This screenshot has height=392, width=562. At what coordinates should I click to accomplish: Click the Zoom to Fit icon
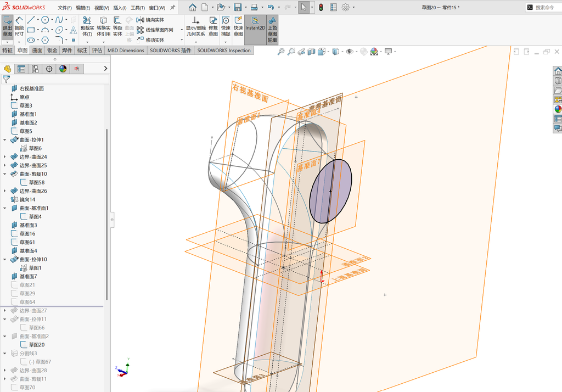281,52
